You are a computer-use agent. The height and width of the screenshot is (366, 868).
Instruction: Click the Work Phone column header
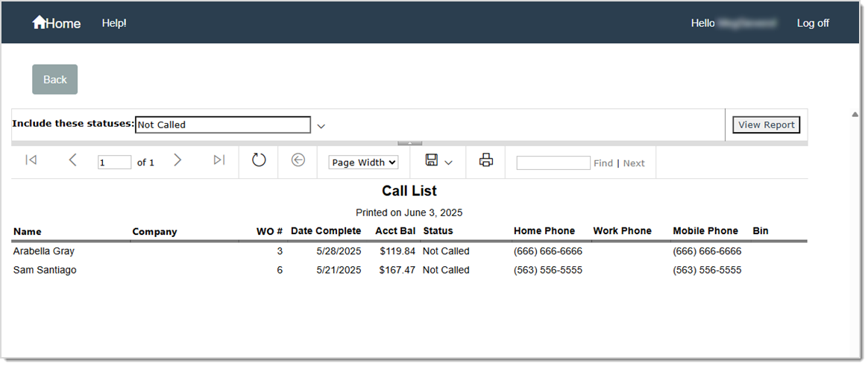(x=622, y=231)
